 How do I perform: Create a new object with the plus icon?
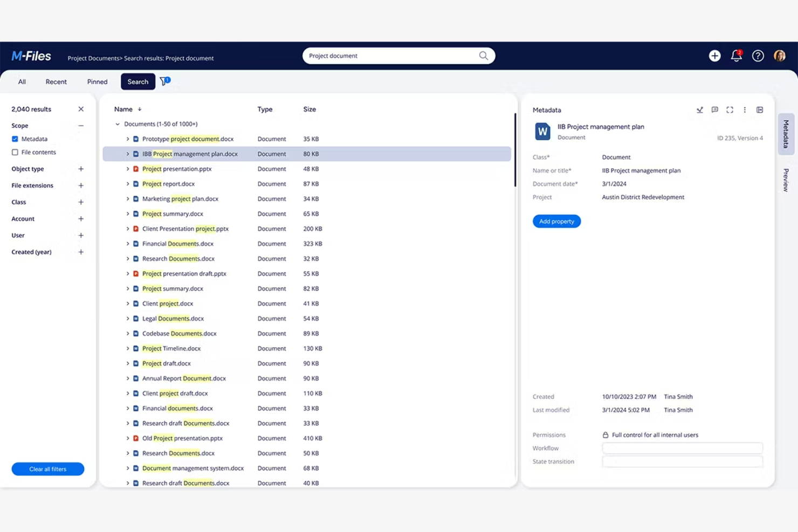pyautogui.click(x=714, y=56)
